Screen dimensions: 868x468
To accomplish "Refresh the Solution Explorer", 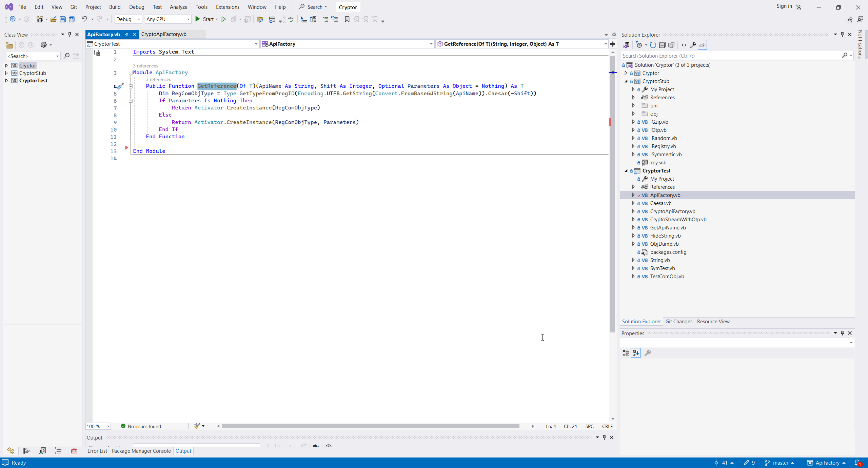I will 653,45.
